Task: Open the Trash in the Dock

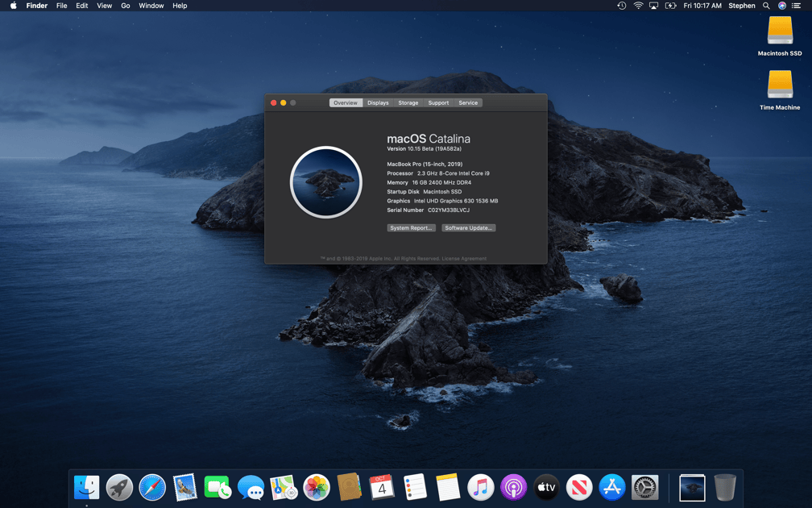Action: click(x=725, y=487)
